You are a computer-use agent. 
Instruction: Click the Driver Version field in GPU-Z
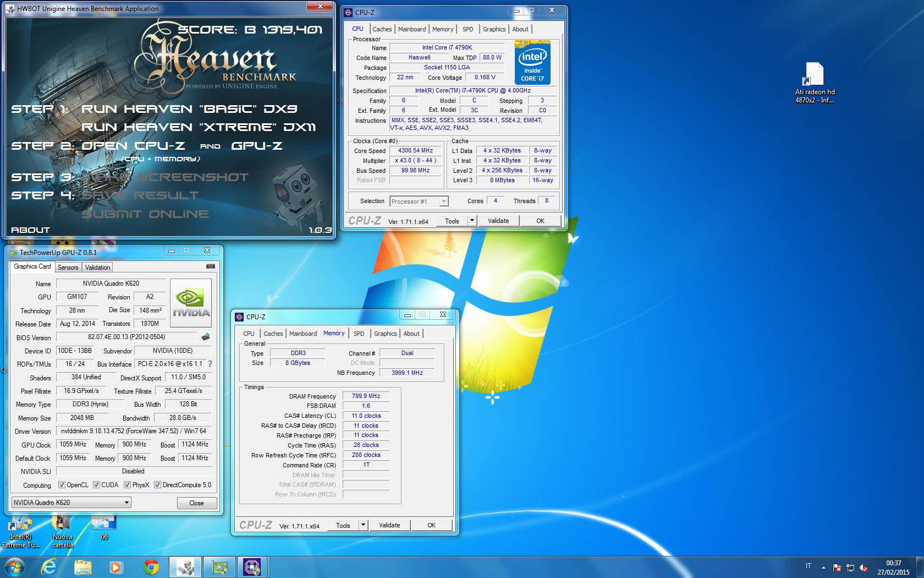pyautogui.click(x=134, y=431)
